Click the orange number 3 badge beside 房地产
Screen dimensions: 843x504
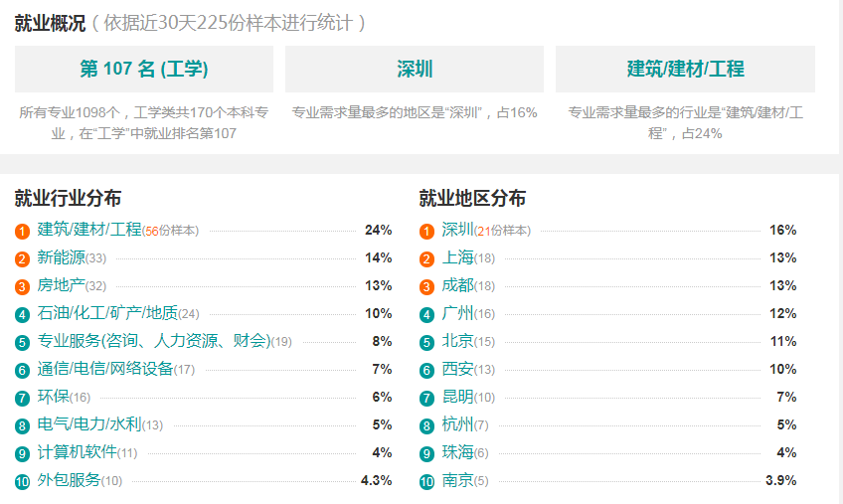click(22, 286)
